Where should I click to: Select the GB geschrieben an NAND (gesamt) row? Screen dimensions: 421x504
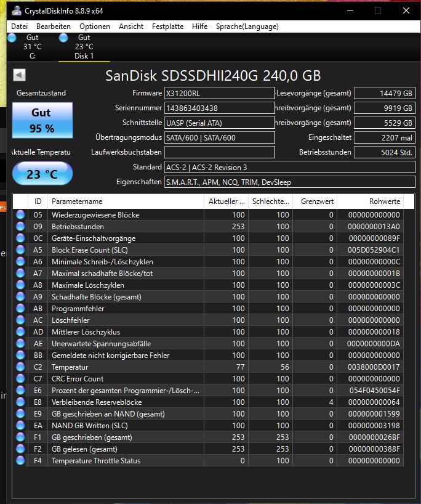208,413
